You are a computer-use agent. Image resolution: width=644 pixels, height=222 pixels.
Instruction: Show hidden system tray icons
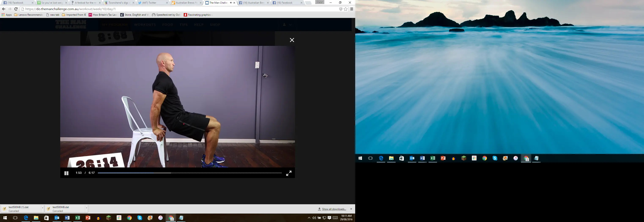click(309, 218)
